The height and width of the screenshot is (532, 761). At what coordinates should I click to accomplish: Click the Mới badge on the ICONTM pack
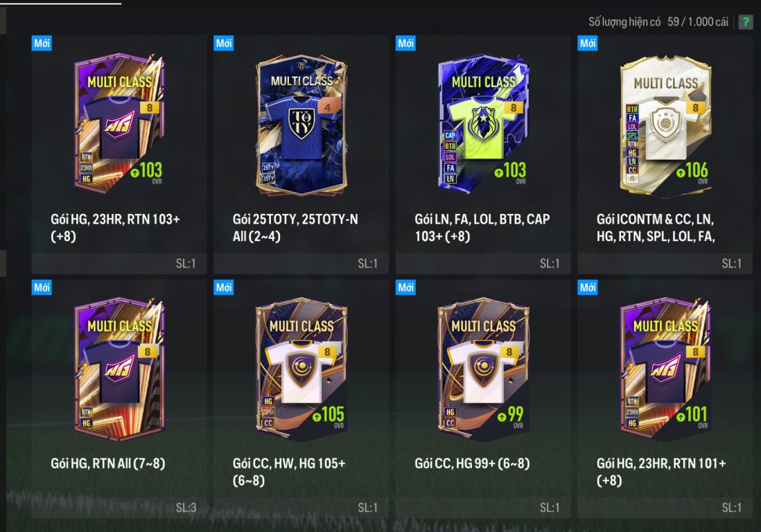click(587, 43)
